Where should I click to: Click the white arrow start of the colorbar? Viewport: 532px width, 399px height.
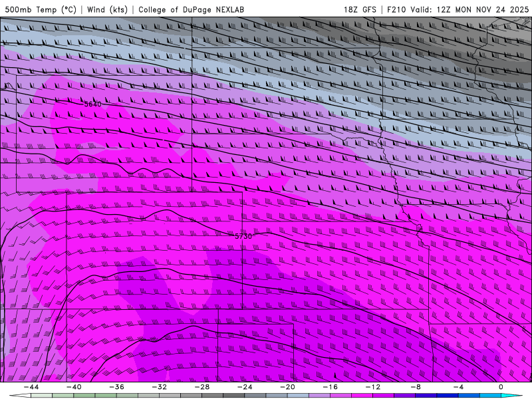(x=20, y=396)
